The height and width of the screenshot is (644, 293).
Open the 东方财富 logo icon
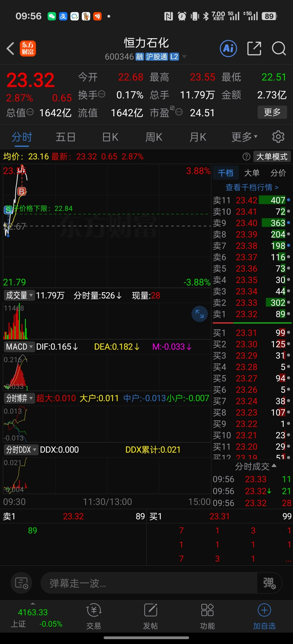coord(28,49)
